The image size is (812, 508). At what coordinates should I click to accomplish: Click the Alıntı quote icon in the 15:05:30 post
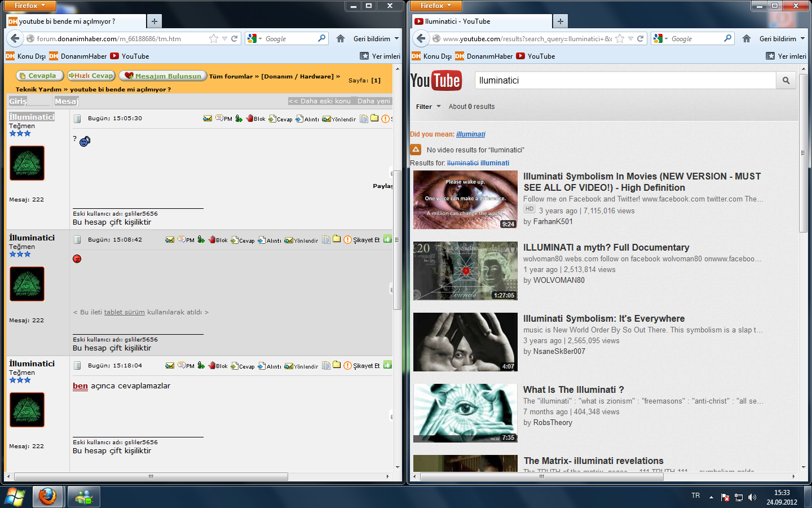point(307,119)
